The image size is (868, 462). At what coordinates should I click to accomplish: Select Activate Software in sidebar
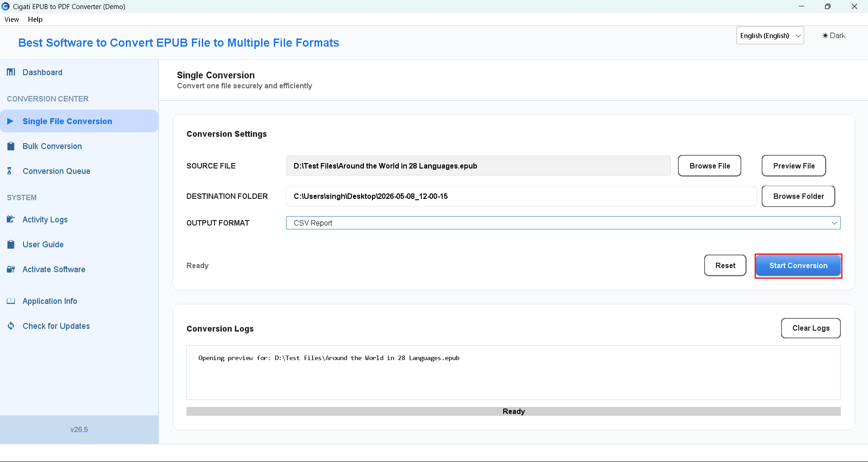[54, 269]
